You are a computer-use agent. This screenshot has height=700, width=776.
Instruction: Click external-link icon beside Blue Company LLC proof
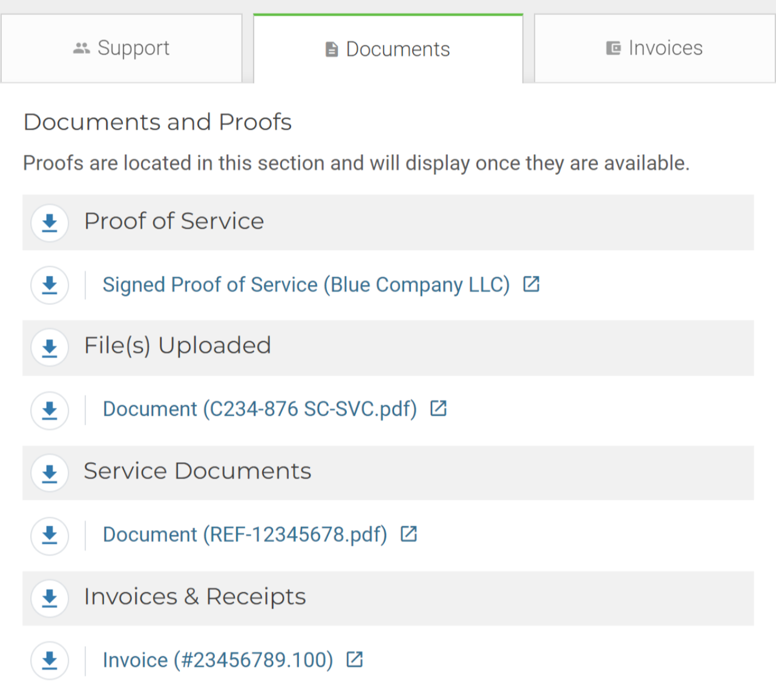click(x=531, y=284)
